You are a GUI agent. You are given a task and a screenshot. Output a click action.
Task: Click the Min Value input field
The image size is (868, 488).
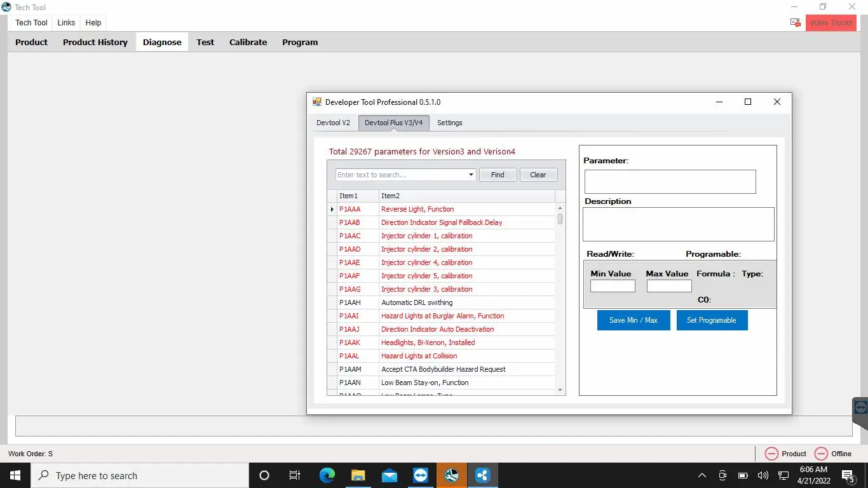(x=613, y=287)
